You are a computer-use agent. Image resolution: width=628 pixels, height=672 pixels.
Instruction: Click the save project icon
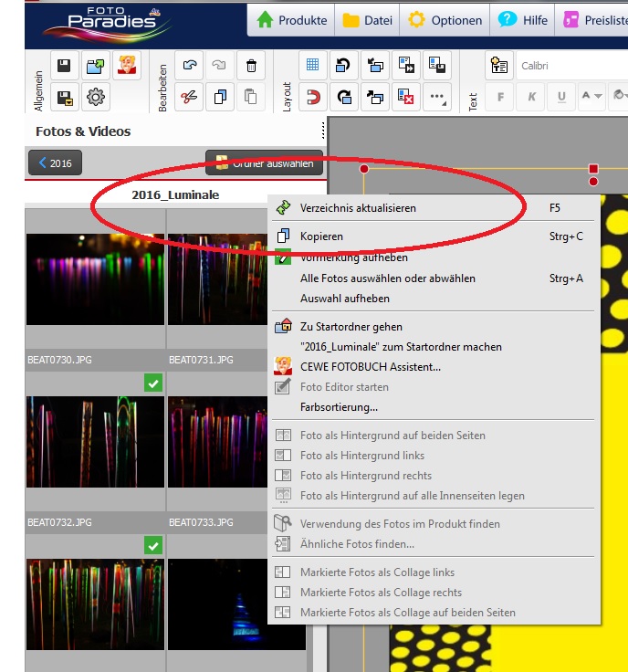64,66
